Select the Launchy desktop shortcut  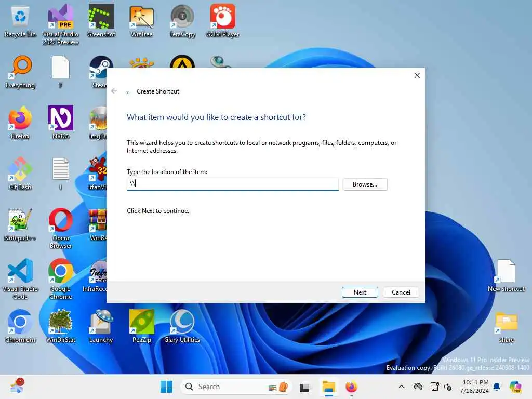coord(101,326)
